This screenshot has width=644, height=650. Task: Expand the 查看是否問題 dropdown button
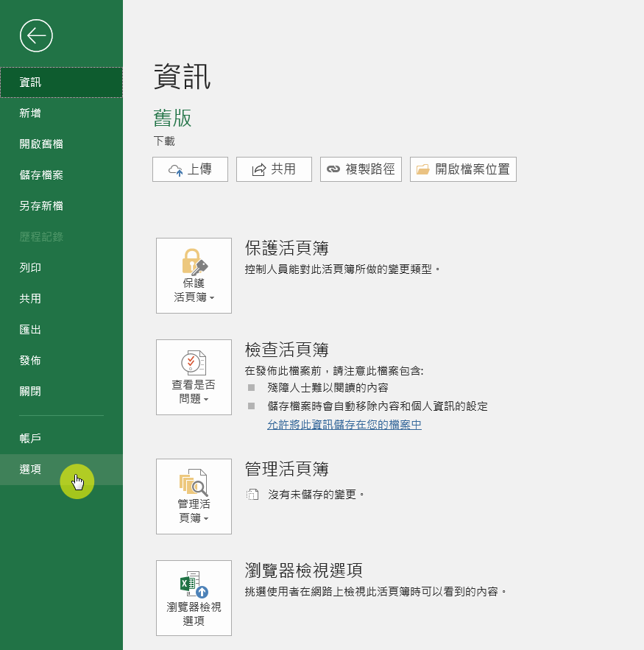pyautogui.click(x=194, y=377)
